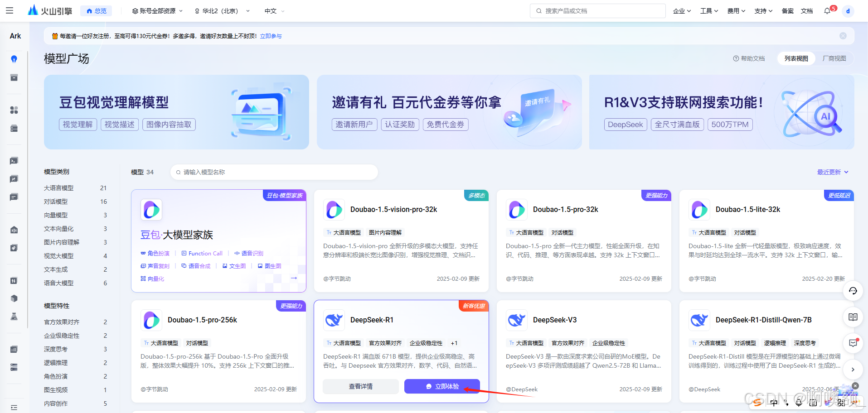868x413 pixels.
Task: Click the Sogou S input method icon
Action: (x=757, y=403)
